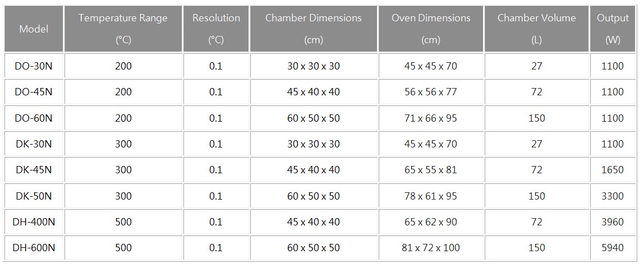The height and width of the screenshot is (268, 644).
Task: Select the DO-60N model cell
Action: pos(34,118)
